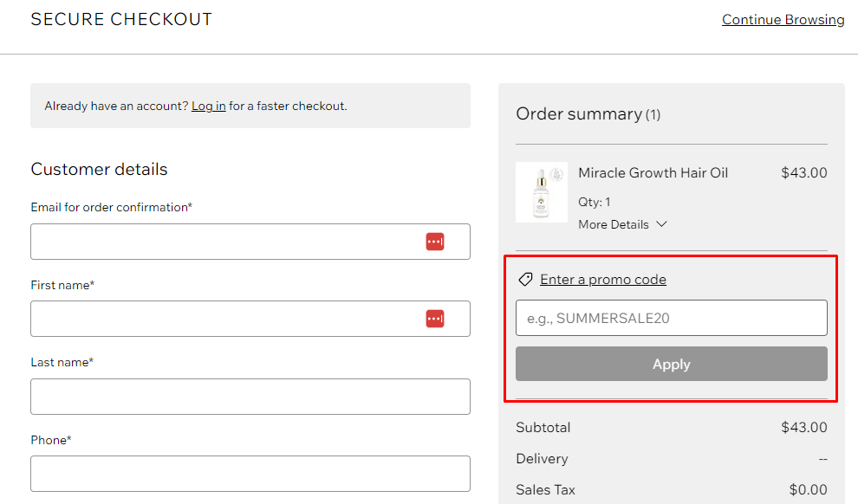Open the Log in link
The image size is (858, 504).
coord(209,106)
